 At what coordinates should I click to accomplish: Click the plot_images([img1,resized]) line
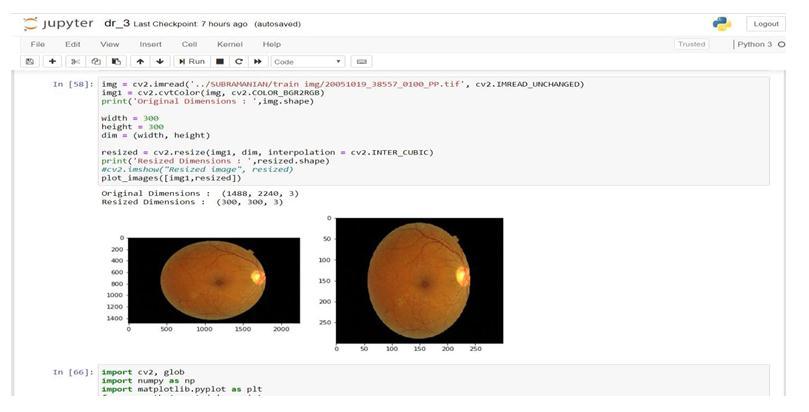(171, 178)
